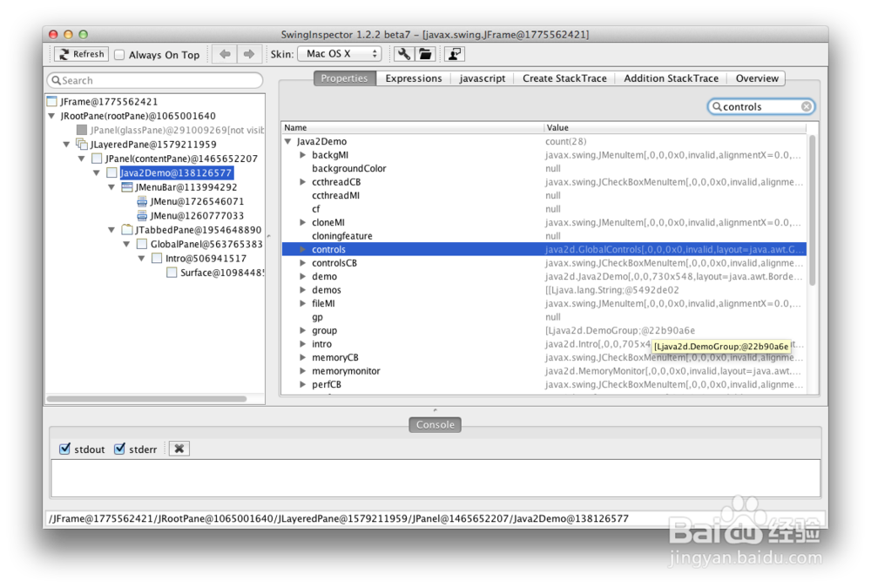The image size is (871, 588).
Task: Open the Addition StackTrace tab
Action: 671,78
